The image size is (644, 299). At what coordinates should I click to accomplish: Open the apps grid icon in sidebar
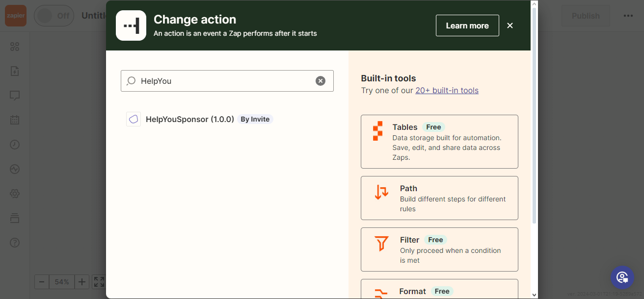[x=15, y=47]
